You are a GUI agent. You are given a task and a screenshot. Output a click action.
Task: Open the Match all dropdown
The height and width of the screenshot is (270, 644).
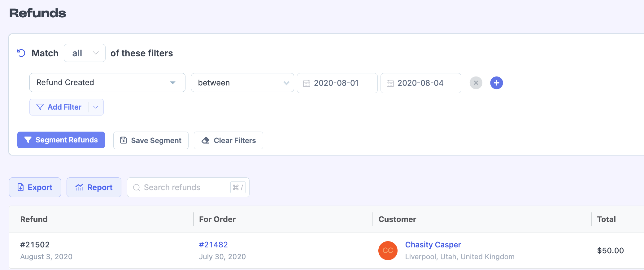tap(85, 53)
